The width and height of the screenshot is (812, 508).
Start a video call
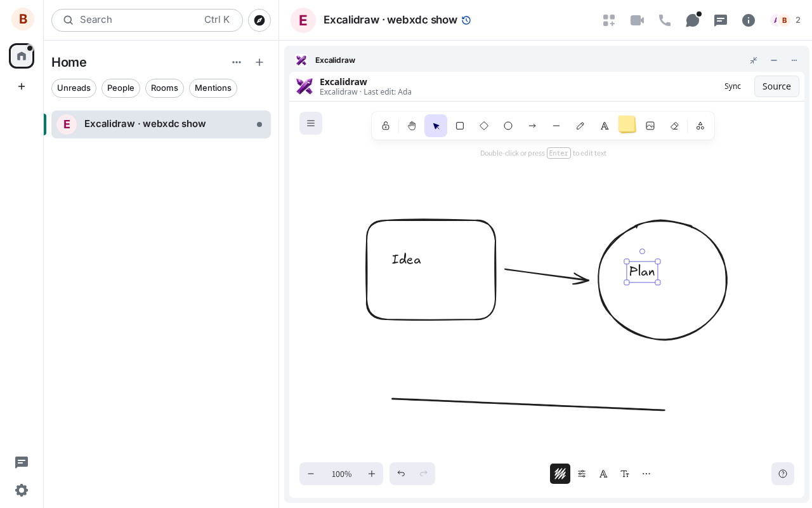[637, 20]
